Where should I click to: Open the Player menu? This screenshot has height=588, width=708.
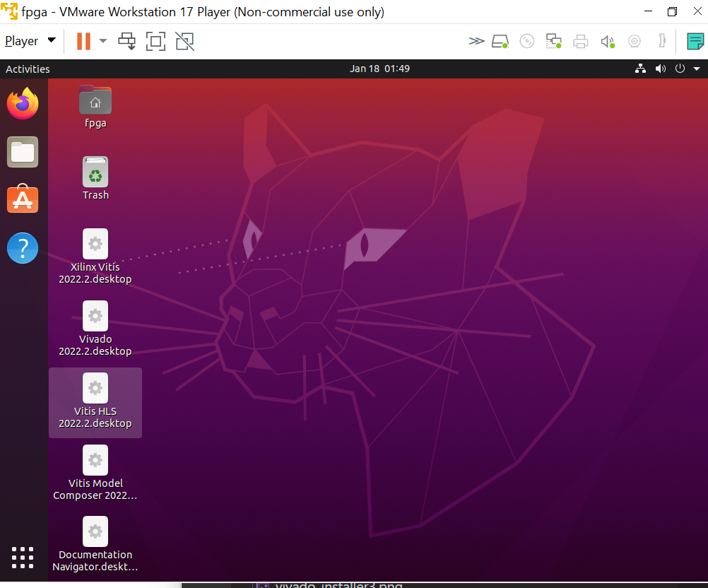[30, 41]
